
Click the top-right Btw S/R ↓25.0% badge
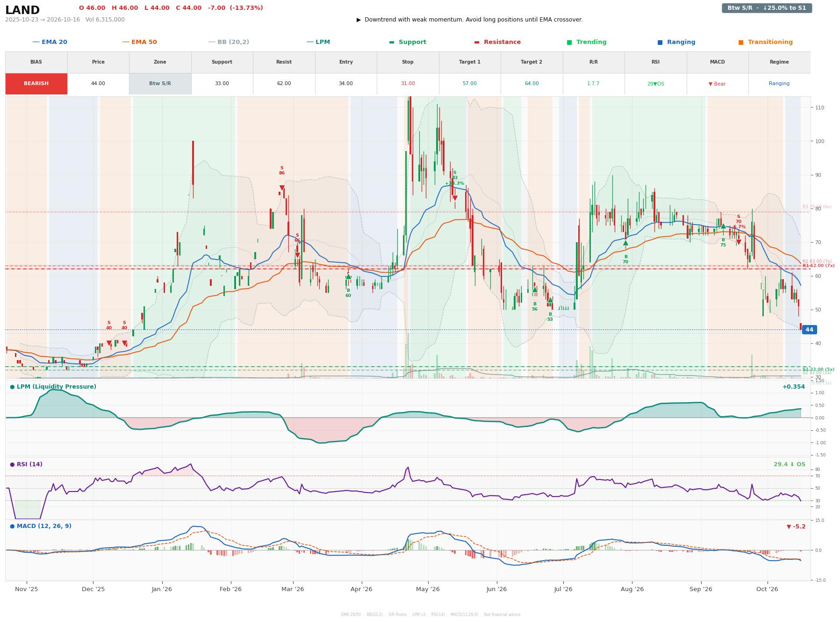(767, 8)
